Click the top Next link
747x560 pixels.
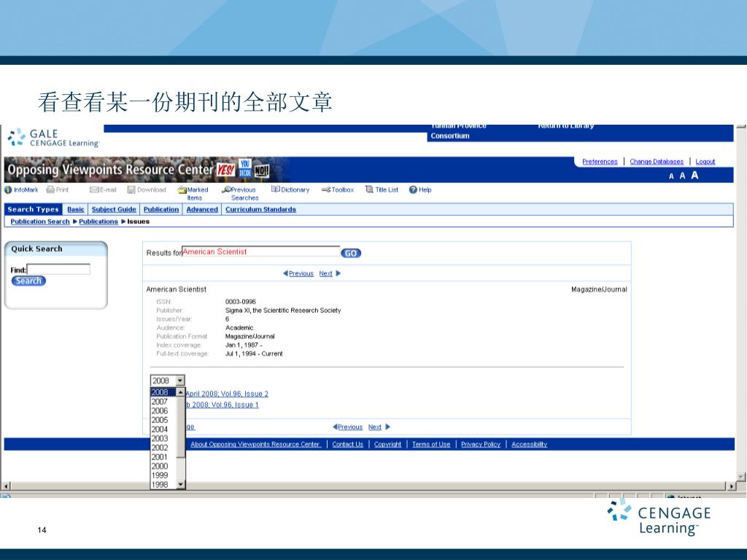[x=326, y=273]
